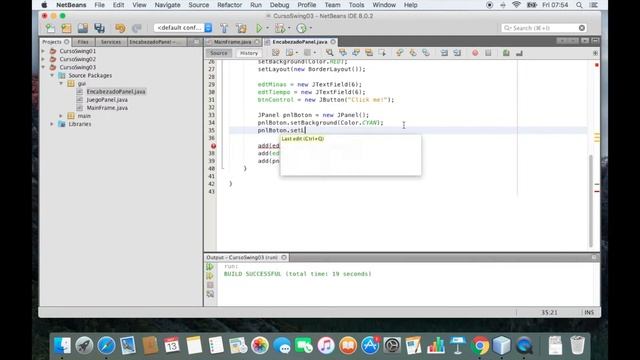Switch to the Services panel tab
The width and height of the screenshot is (640, 360).
coord(111,42)
